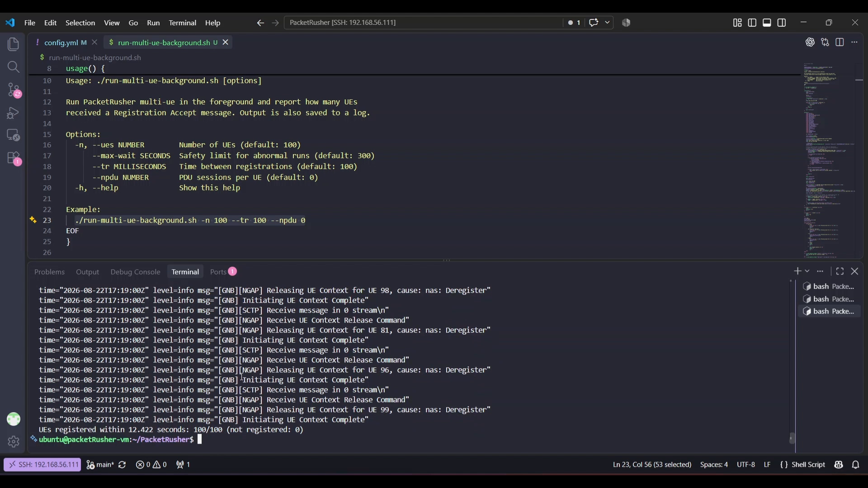Open Extensions view in activity bar
This screenshot has width=868, height=488.
click(14, 159)
